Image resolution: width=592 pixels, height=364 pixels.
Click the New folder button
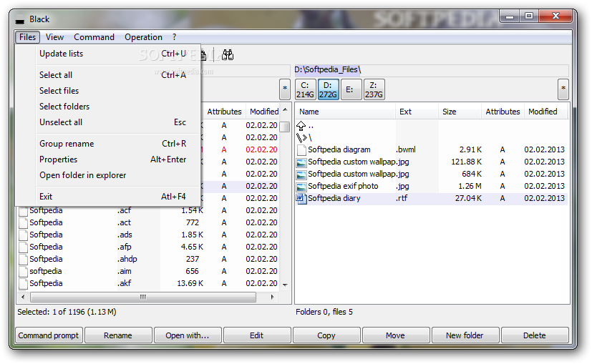pos(465,335)
